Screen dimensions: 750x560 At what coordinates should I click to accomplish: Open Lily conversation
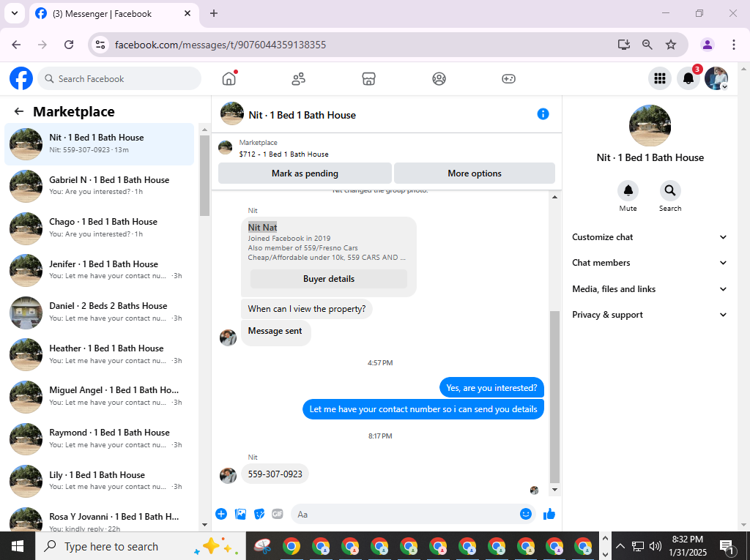[100, 481]
